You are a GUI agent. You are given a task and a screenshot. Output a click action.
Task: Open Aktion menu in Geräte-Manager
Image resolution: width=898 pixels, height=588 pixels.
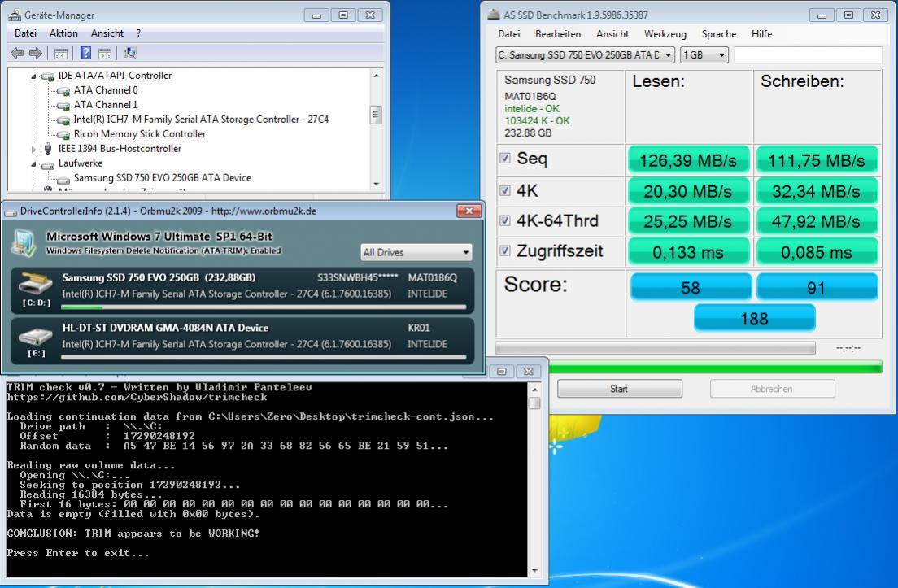pyautogui.click(x=63, y=34)
